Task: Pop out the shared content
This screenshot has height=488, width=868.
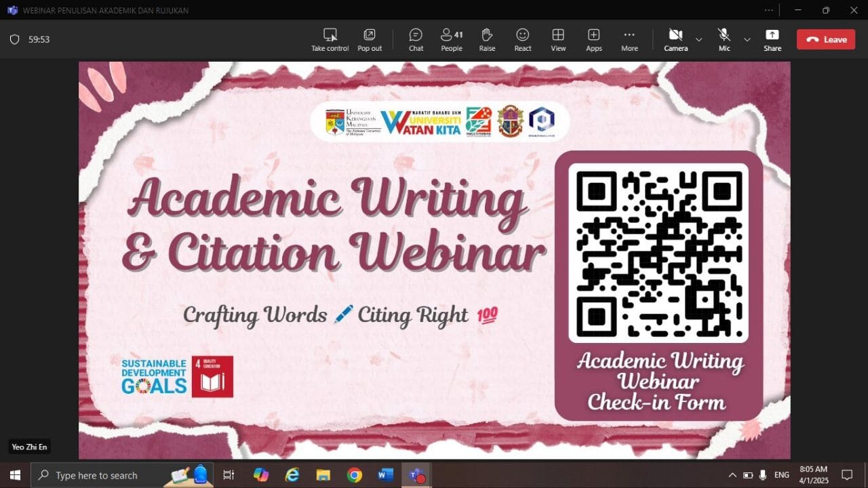Action: pyautogui.click(x=370, y=39)
